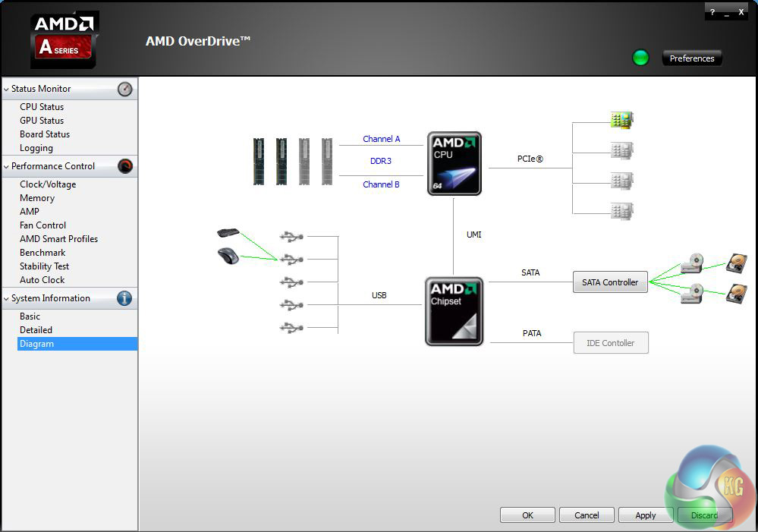Click the Status Monitor gauge icon
Viewport: 758px width, 532px height.
pos(125,89)
